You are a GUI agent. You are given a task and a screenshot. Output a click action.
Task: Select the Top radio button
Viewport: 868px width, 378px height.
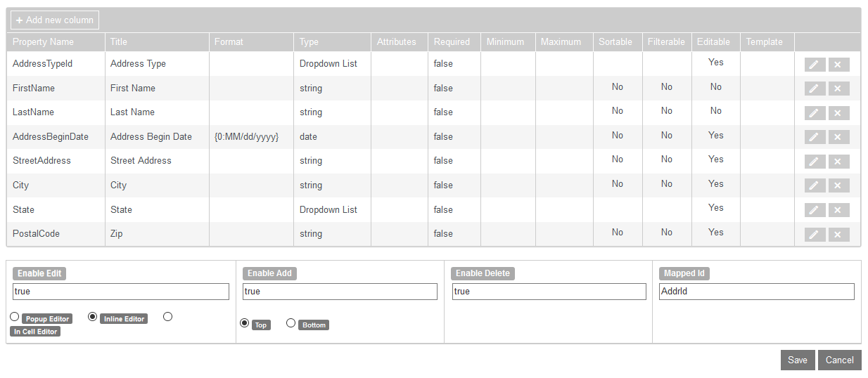[x=245, y=323]
